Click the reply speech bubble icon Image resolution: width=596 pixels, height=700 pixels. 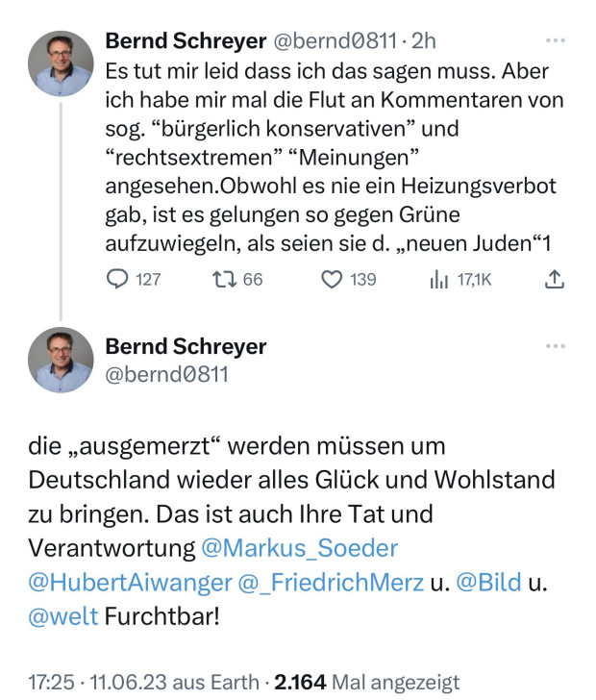tap(118, 279)
